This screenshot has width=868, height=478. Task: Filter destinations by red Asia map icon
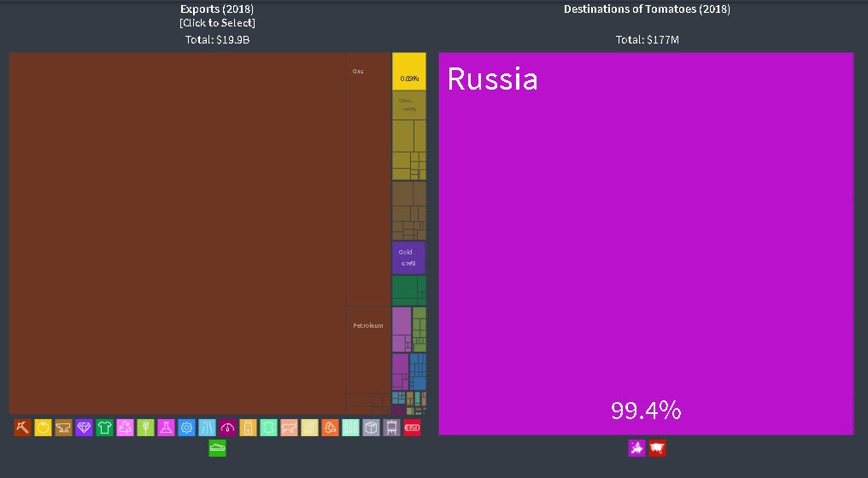pos(657,448)
